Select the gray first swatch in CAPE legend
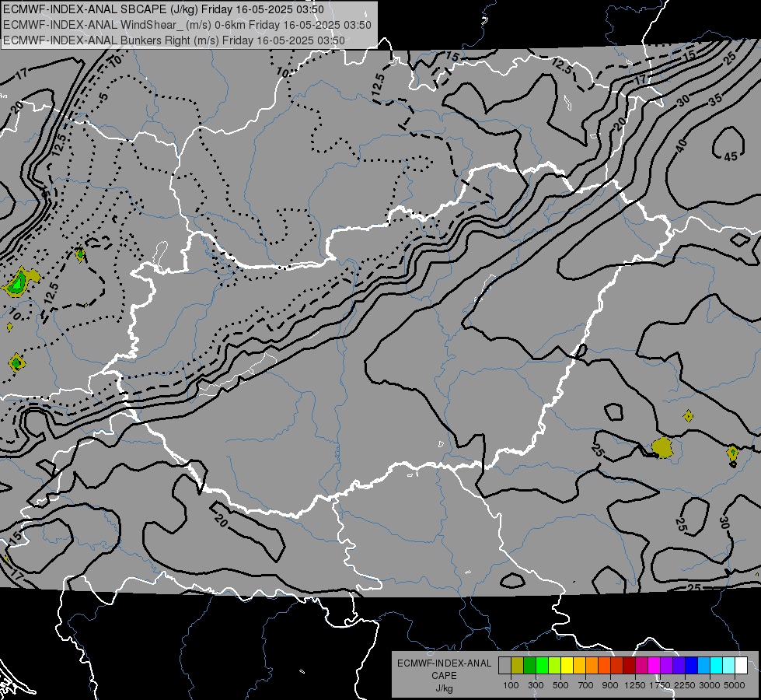 pyautogui.click(x=504, y=666)
